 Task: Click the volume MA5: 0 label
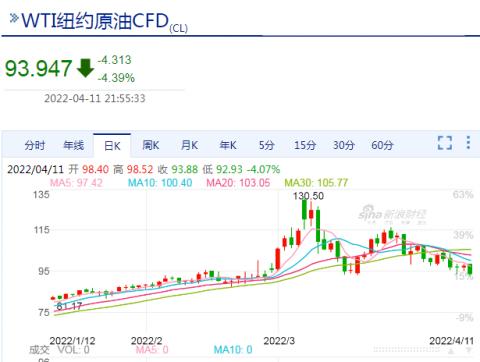[x=152, y=350]
